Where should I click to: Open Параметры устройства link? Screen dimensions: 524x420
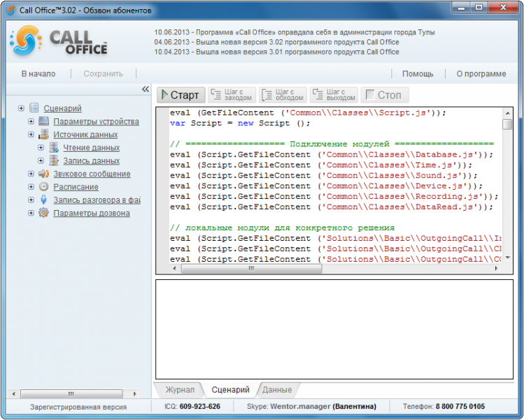click(x=97, y=121)
